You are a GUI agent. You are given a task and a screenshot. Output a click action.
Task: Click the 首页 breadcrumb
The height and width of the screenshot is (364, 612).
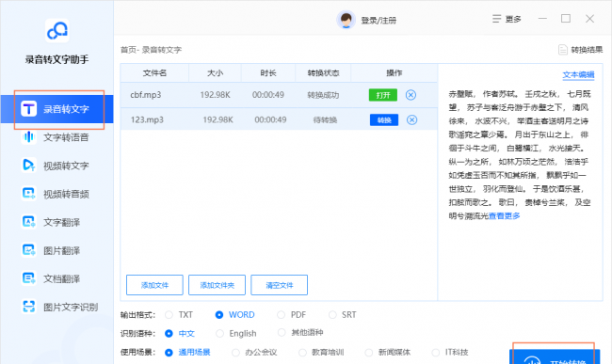(128, 50)
